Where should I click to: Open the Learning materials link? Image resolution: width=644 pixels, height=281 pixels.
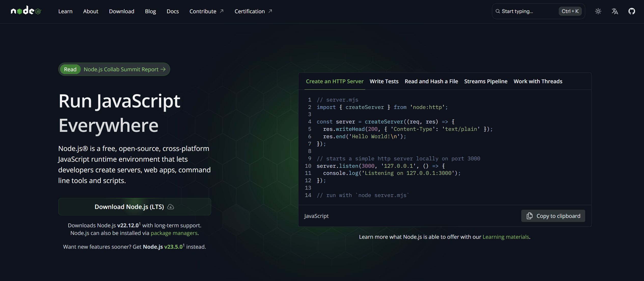(506, 237)
